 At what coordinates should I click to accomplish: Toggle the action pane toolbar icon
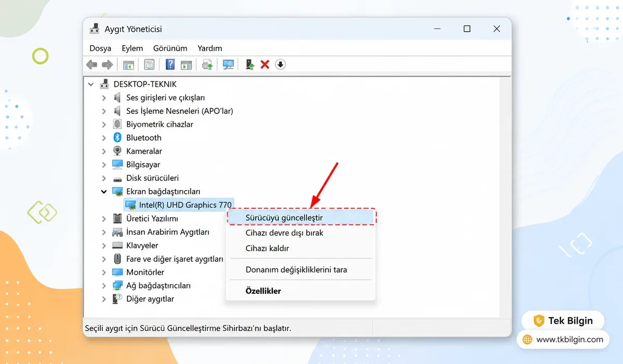pos(186,64)
